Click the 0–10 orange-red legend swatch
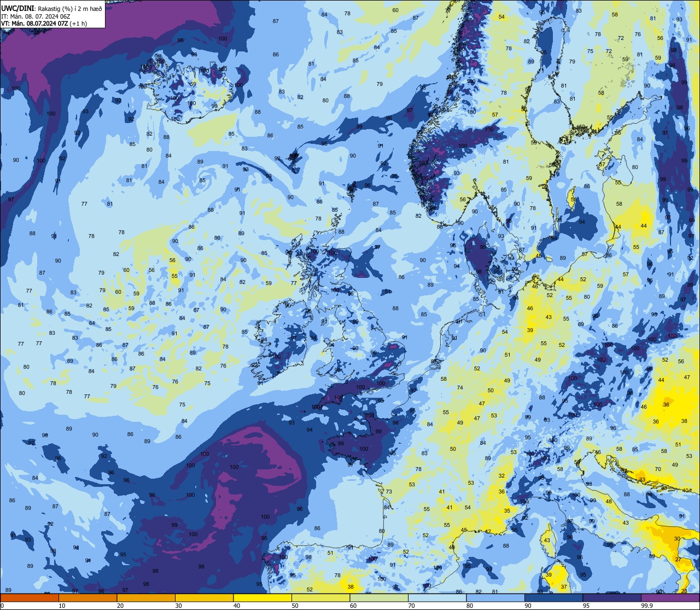 (x=30, y=597)
